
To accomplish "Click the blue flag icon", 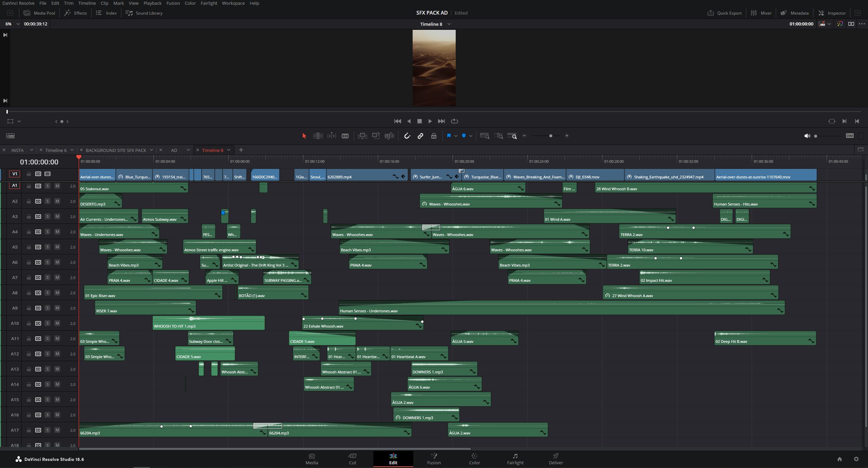I will pos(449,136).
